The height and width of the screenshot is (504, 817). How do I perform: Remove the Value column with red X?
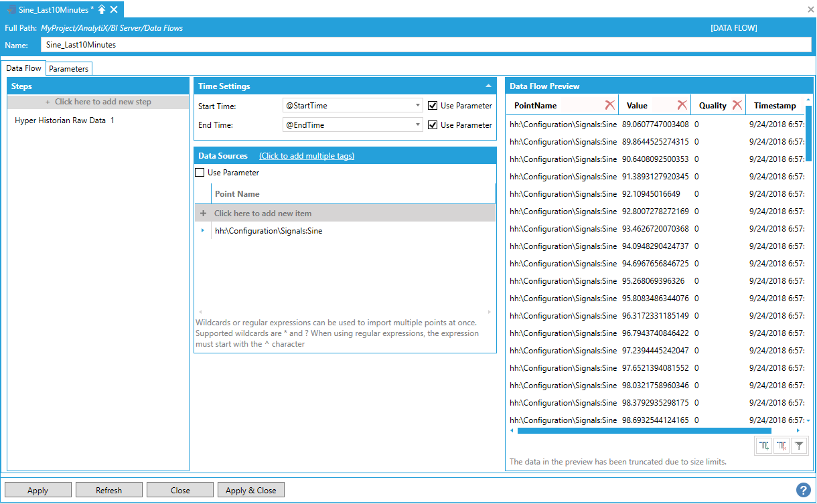click(682, 105)
